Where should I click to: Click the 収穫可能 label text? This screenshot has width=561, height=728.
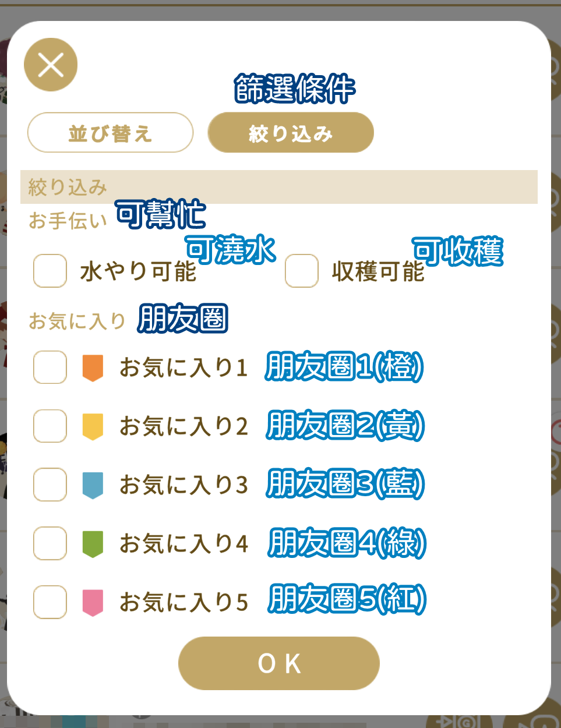click(x=378, y=271)
